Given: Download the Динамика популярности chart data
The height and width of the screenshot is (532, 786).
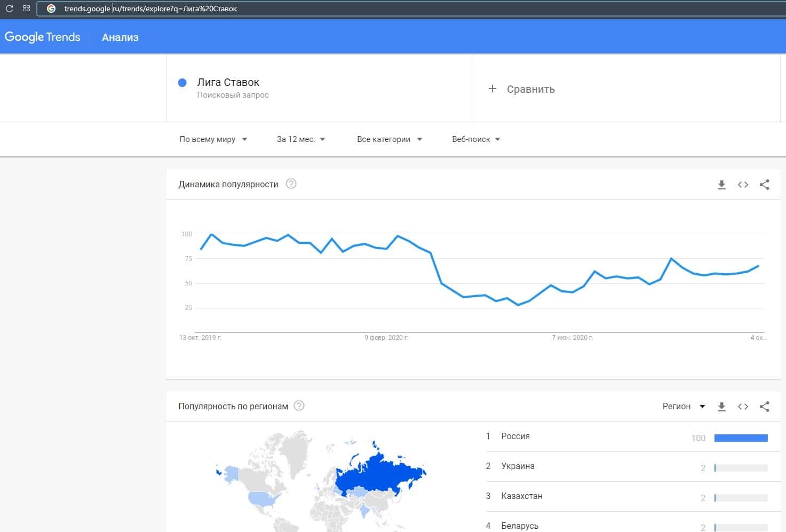Looking at the screenshot, I should 721,185.
